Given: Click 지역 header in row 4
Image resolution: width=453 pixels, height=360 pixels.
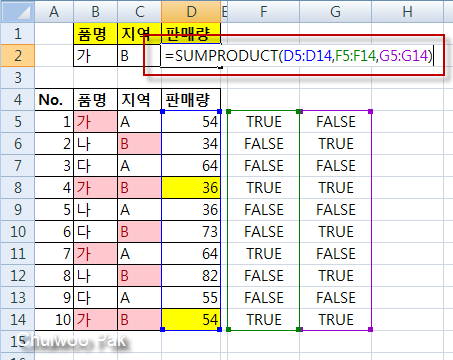Looking at the screenshot, I should pyautogui.click(x=139, y=100).
